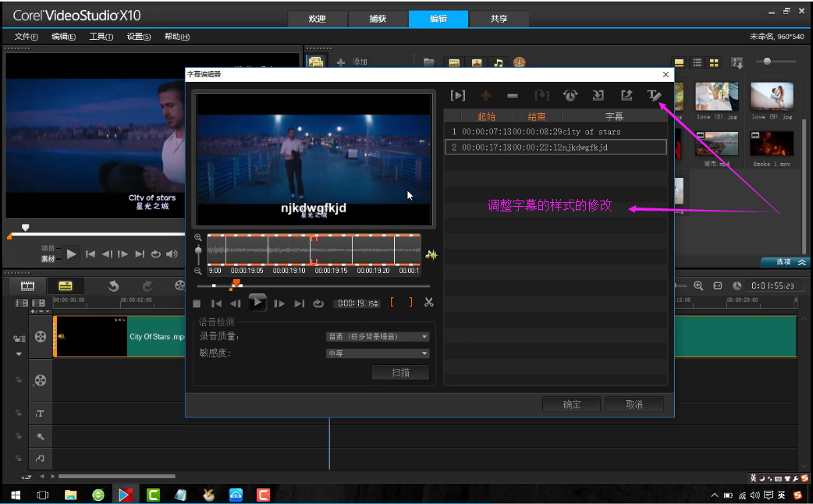Image resolution: width=813 pixels, height=504 pixels.
Task: Click the scissors split icon
Action: [428, 303]
